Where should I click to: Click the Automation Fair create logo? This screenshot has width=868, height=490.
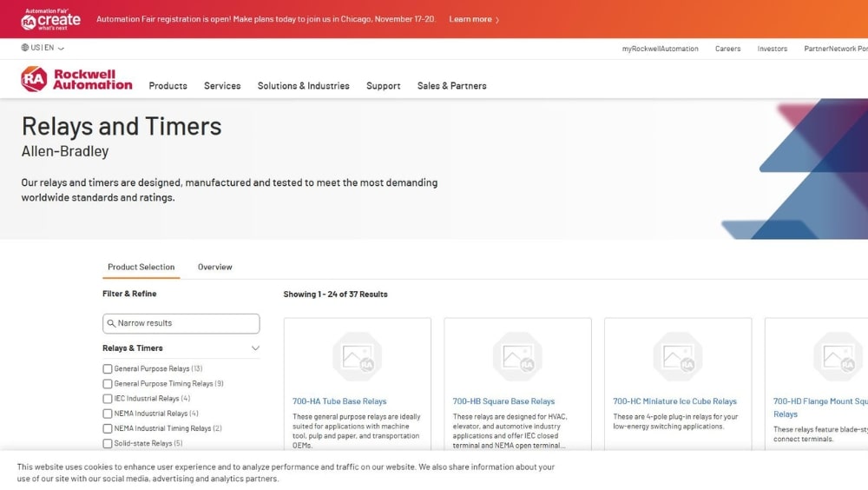pos(50,19)
